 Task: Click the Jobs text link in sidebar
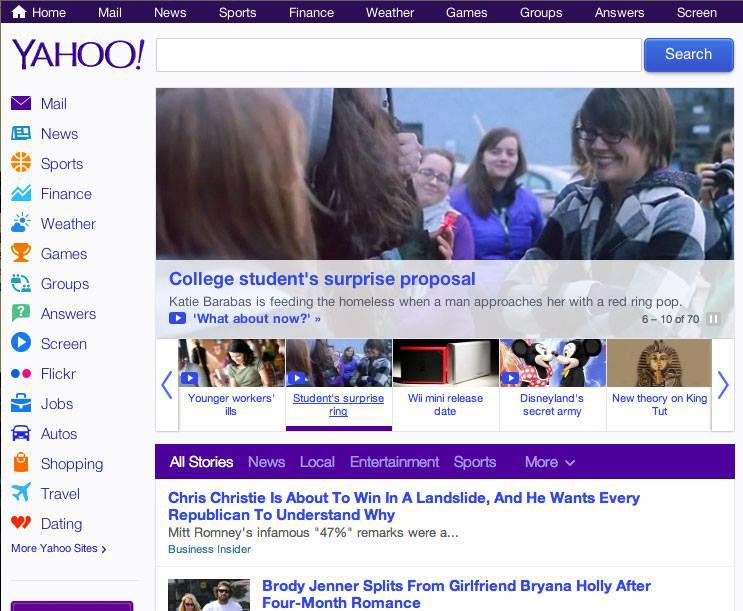click(57, 403)
